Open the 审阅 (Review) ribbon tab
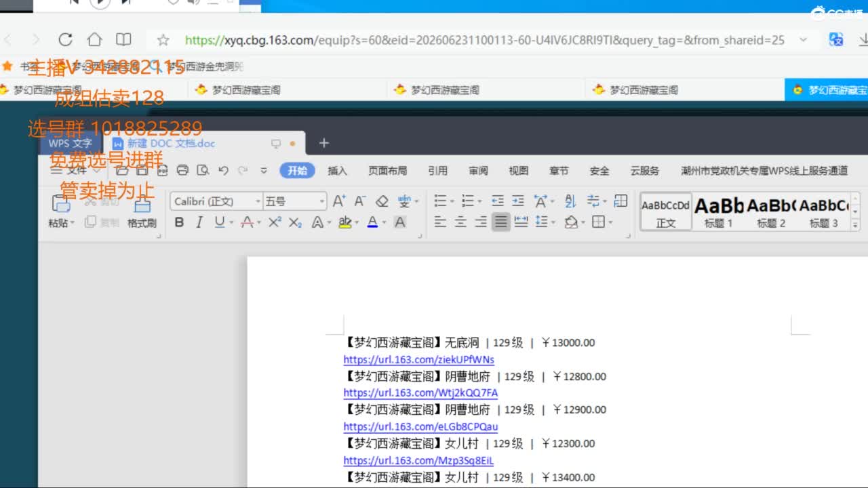This screenshot has width=868, height=488. click(478, 171)
